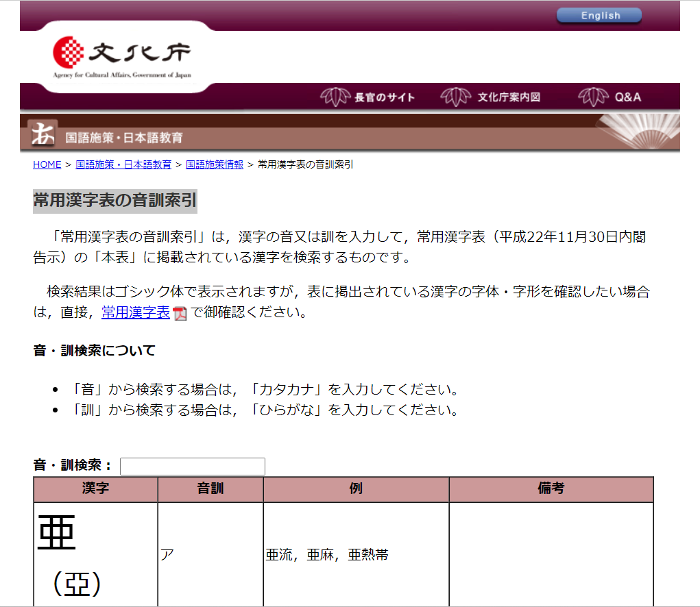Click the 国語施策・日本語教育 banner title

coord(124,138)
